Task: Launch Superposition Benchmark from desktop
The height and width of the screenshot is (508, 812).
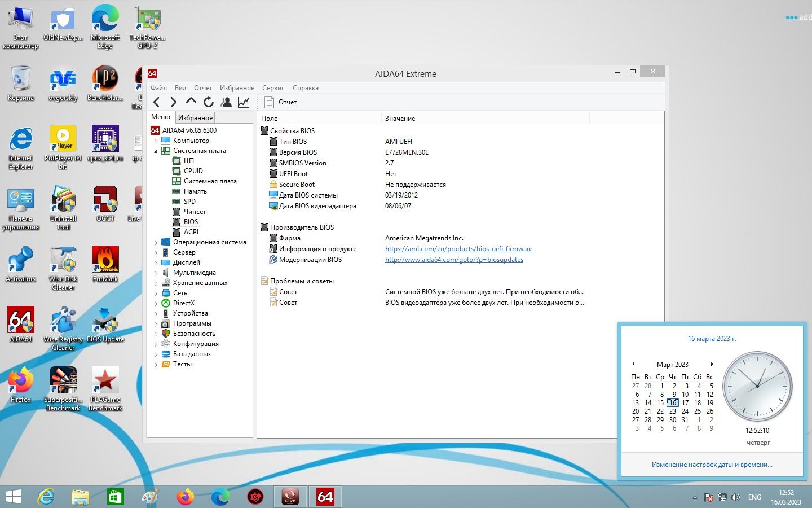Action: pyautogui.click(x=63, y=389)
